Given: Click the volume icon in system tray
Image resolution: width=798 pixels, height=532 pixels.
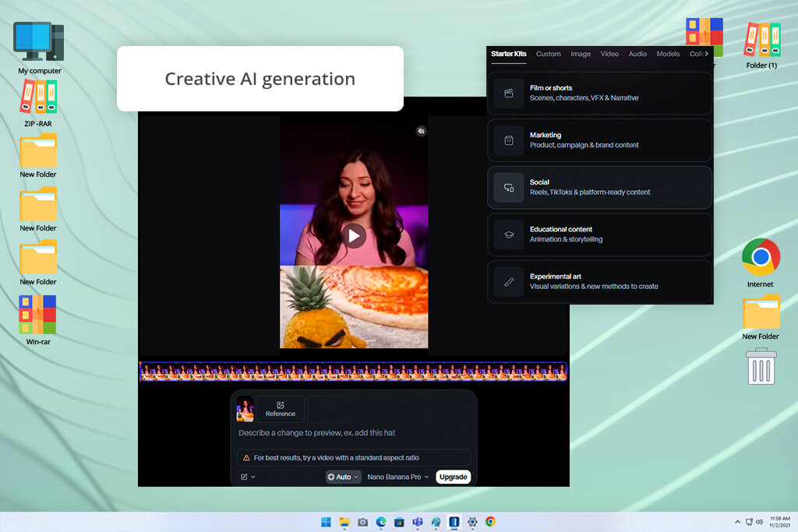Looking at the screenshot, I should point(759,522).
